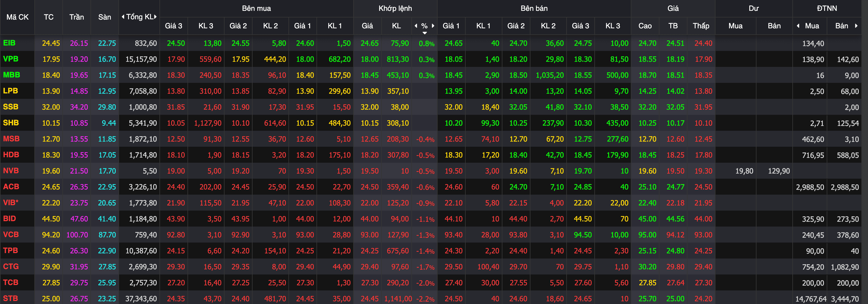Click the left arrow beside ĐTNN Mua header
This screenshot has width=868, height=304.
click(x=798, y=26)
